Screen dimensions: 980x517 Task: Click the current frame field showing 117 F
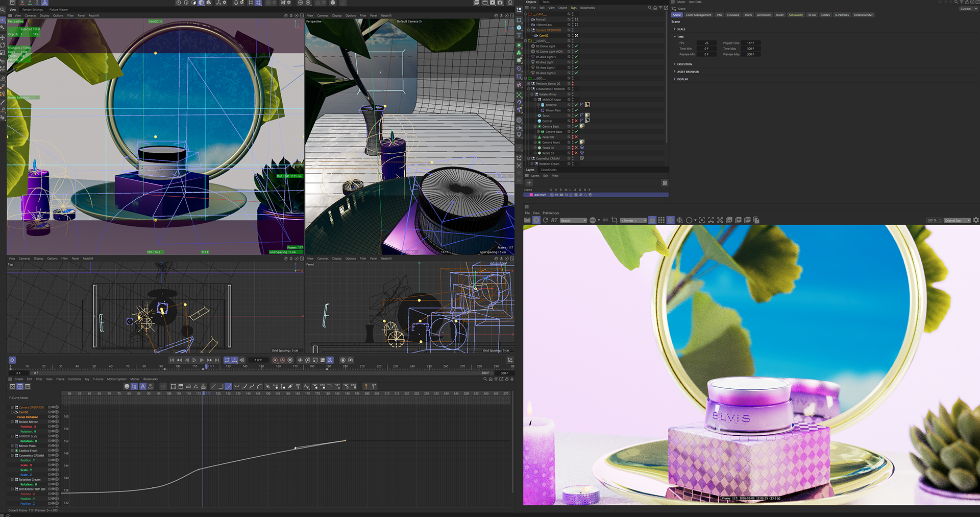click(258, 360)
